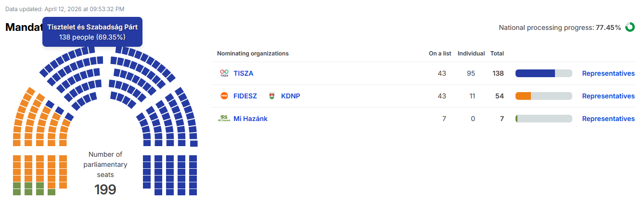Open the KDNP party link
644x217 pixels.
click(x=291, y=96)
